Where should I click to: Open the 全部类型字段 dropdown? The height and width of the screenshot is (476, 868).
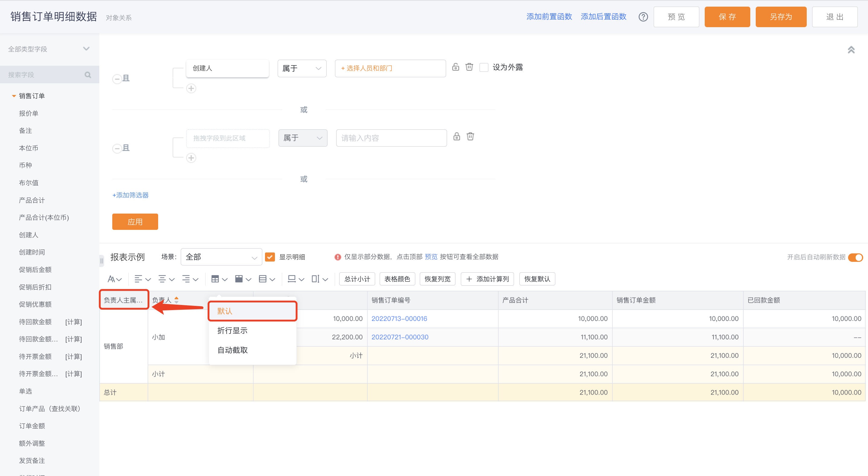(49, 49)
